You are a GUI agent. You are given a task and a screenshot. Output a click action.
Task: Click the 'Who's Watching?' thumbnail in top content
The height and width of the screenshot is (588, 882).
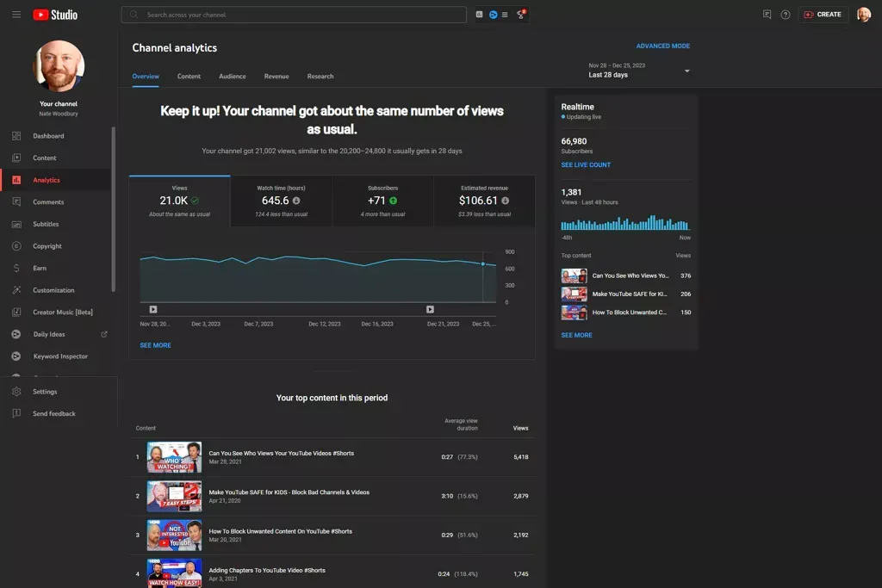point(174,457)
